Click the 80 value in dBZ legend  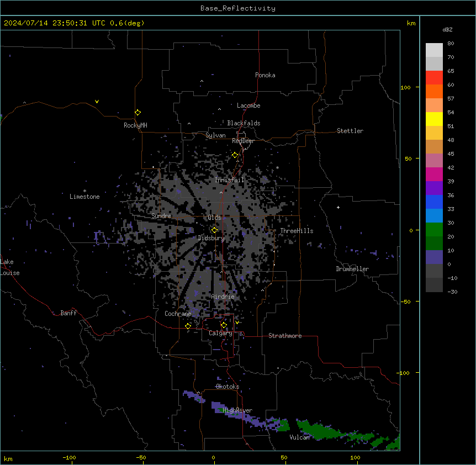pos(451,44)
